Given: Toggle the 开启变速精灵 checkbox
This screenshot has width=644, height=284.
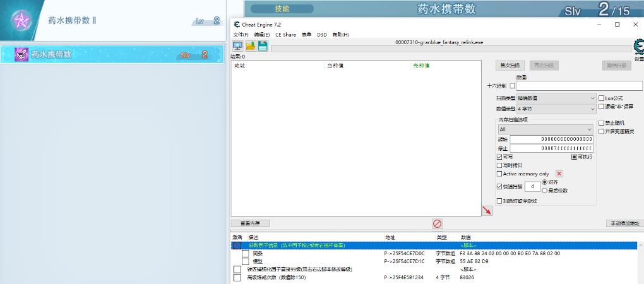Looking at the screenshot, I should coord(601,131).
